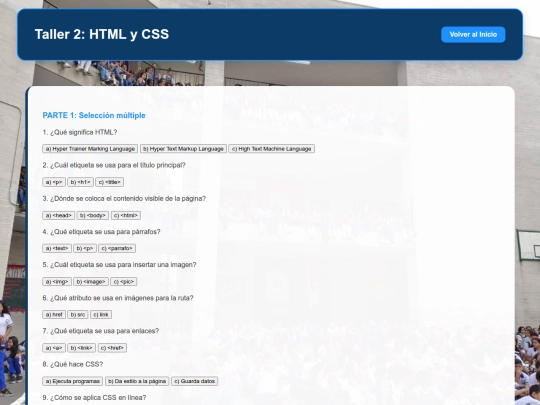Click question 9 text about CSS en línea
This screenshot has height=405, width=540.
point(94,398)
